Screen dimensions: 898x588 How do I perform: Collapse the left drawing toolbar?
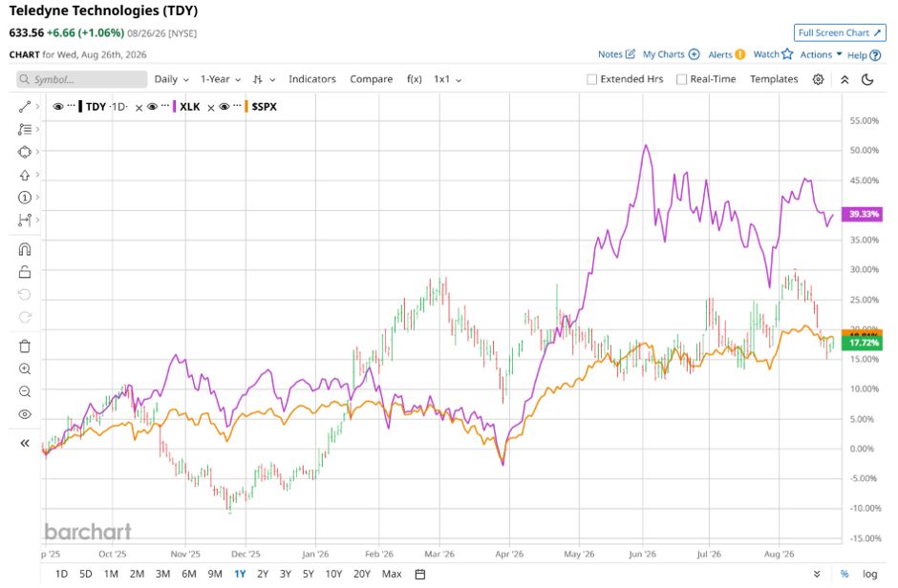click(x=24, y=443)
